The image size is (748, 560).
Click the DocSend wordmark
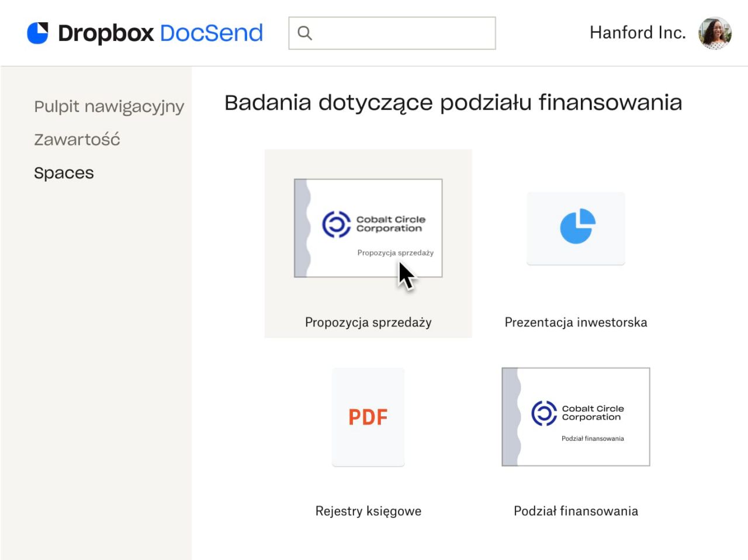click(211, 33)
